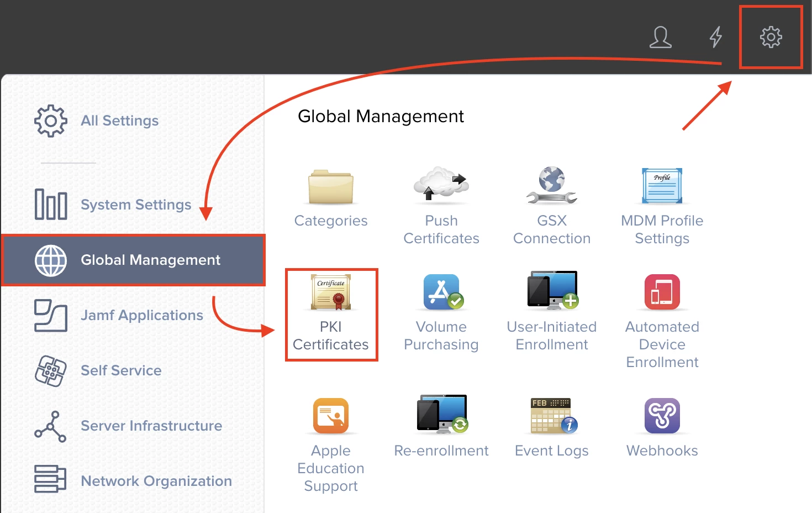Open the User-Initiated Enrollment devices icon
Viewport: 812px width, 513px height.
(x=552, y=290)
